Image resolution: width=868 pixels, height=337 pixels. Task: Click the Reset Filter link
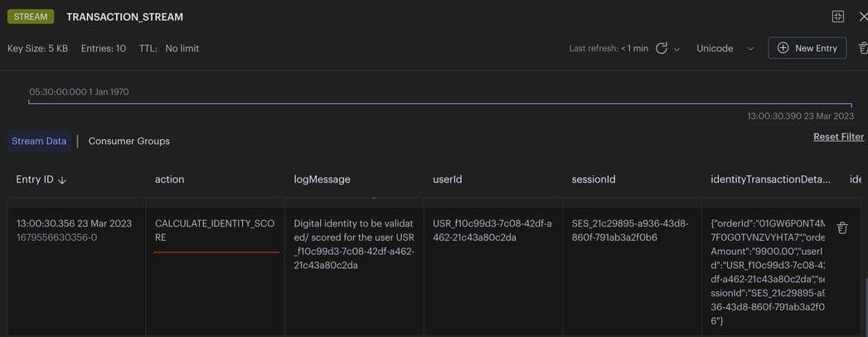pyautogui.click(x=838, y=137)
